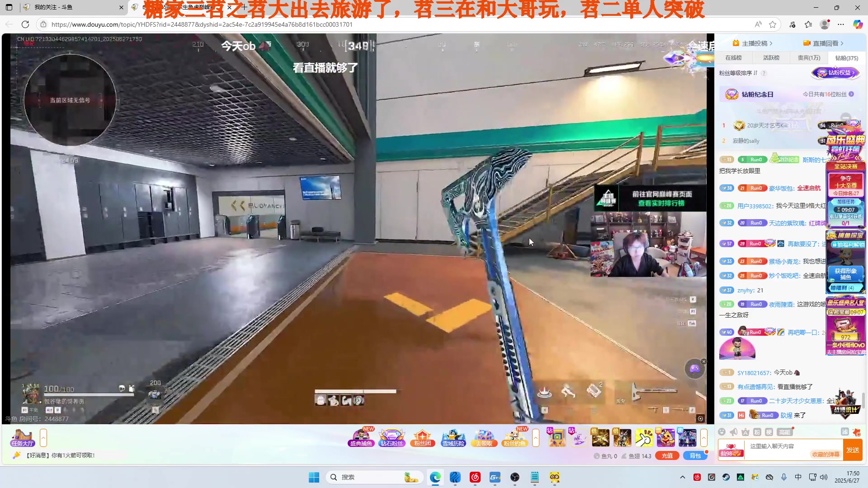Open the 收藏的弹幕 saved danmaku dropdown
Image resolution: width=868 pixels, height=488 pixels.
(826, 454)
